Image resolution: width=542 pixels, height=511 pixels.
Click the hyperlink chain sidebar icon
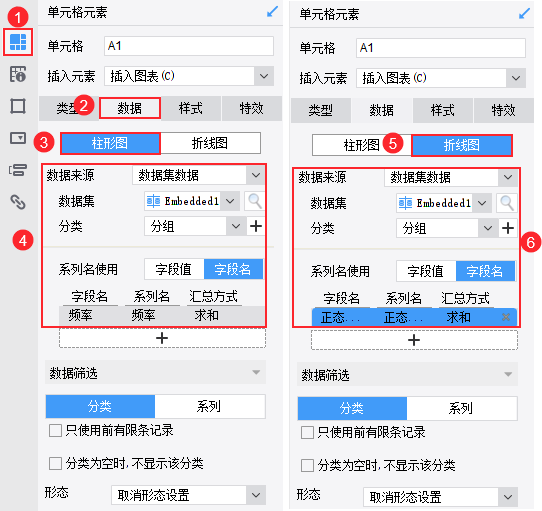point(18,202)
